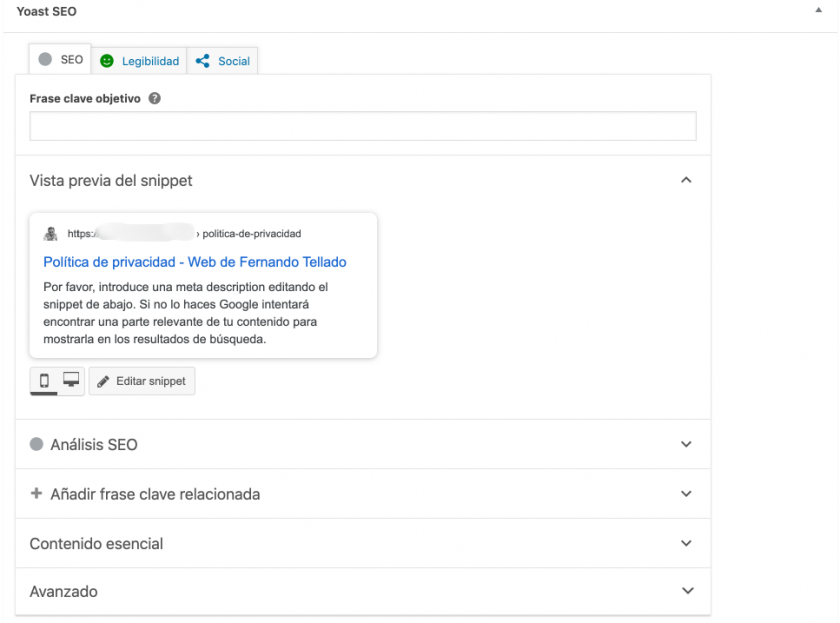Switch to mobile snippet preview
The height and width of the screenshot is (623, 840).
point(45,380)
